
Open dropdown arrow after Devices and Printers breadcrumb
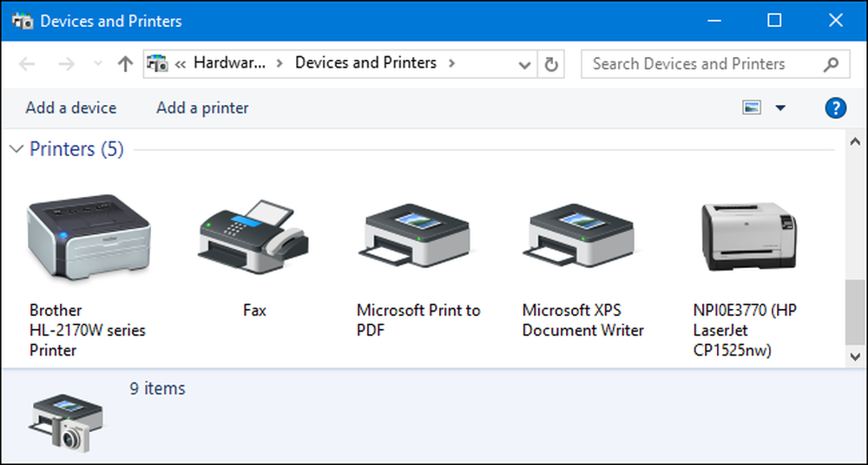pos(451,63)
